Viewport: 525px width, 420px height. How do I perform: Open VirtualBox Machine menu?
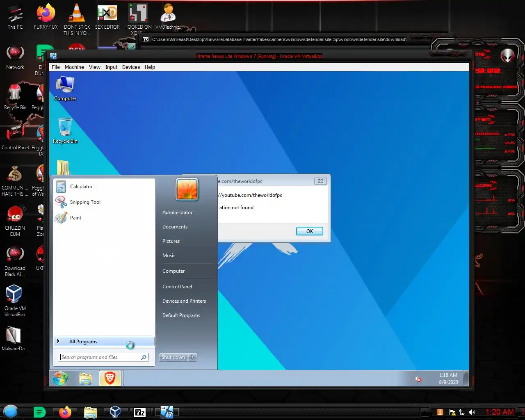74,67
